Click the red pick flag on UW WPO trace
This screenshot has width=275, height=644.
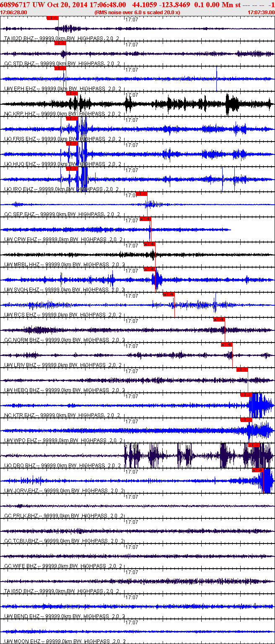[x=246, y=420]
